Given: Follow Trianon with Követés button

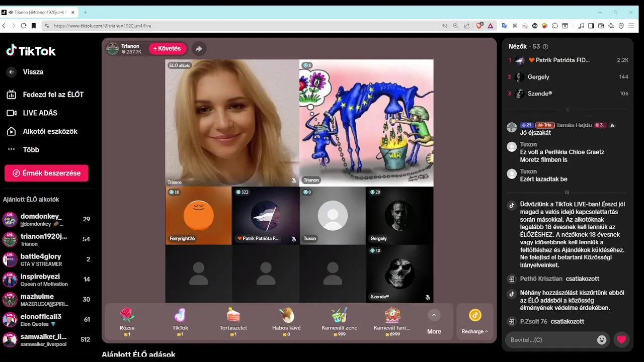Looking at the screenshot, I should (168, 49).
